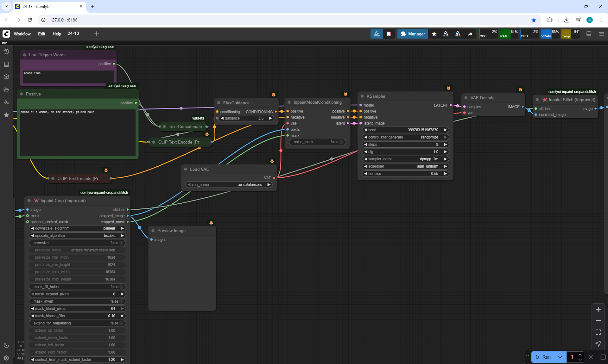Image resolution: width=608 pixels, height=364 pixels.
Task: Open the node library book icon
Action: (x=6, y=64)
